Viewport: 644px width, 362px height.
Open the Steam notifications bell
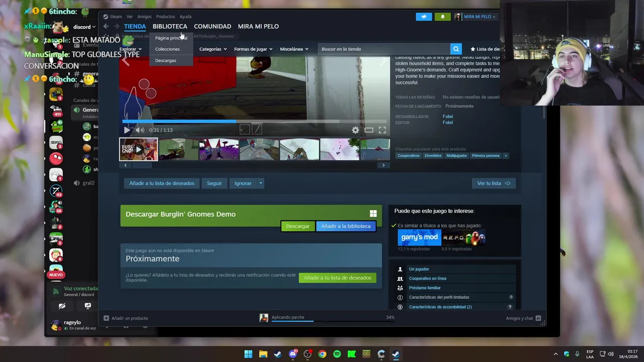tap(443, 17)
